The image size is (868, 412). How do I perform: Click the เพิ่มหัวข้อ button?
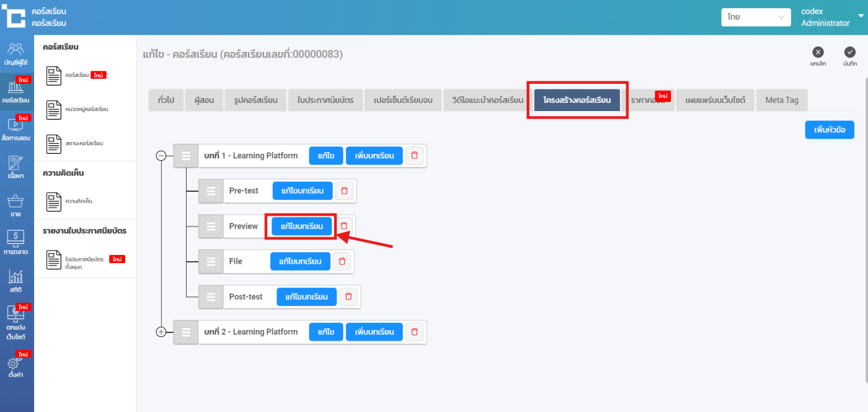(830, 130)
